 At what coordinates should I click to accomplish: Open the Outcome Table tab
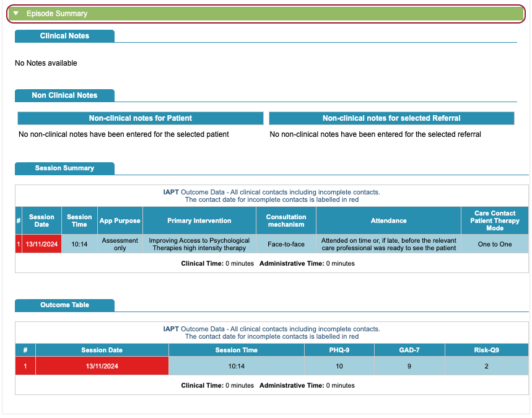click(x=64, y=305)
